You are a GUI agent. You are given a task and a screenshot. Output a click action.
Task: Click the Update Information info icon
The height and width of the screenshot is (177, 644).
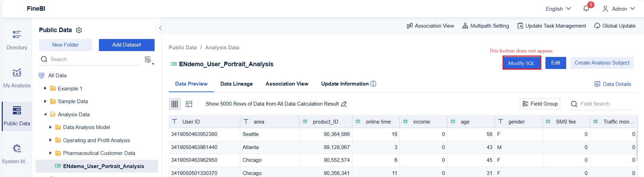point(373,84)
